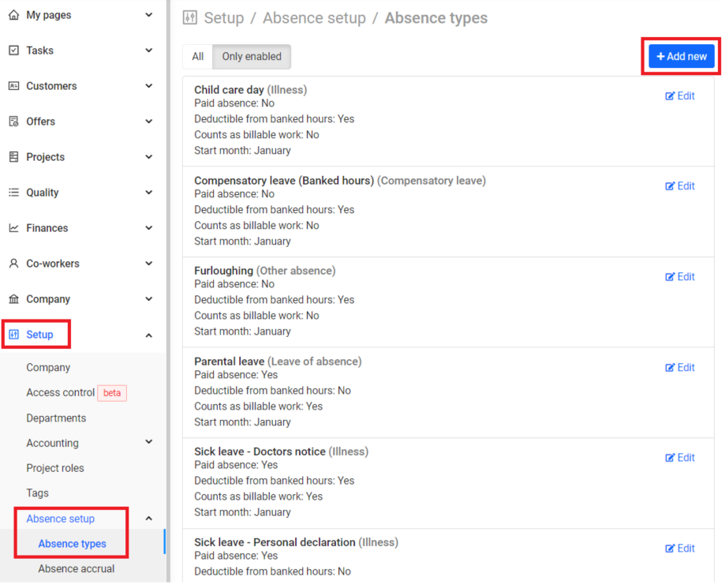Click the Sick leave - Personal declaration title
Image resolution: width=725 pixels, height=588 pixels.
275,542
